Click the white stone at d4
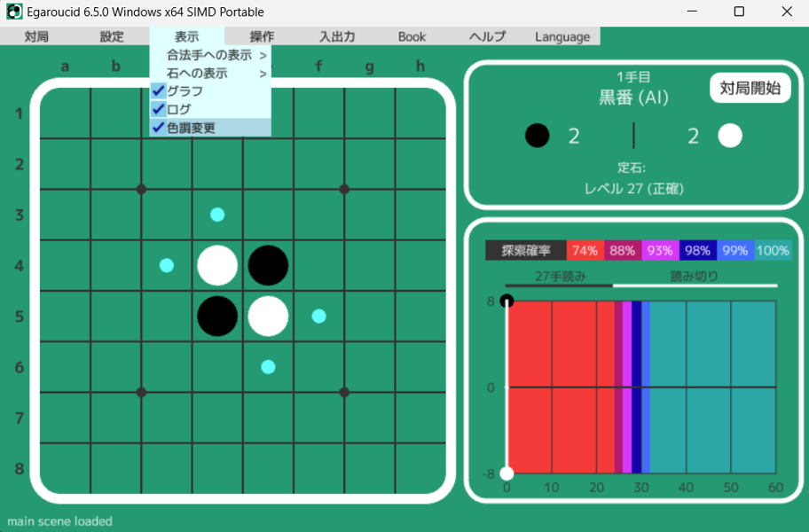The width and height of the screenshot is (809, 532). tap(217, 265)
